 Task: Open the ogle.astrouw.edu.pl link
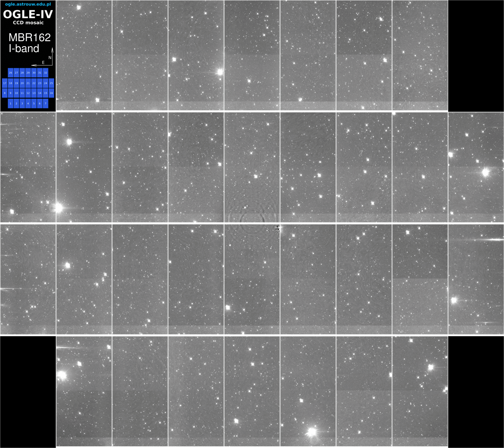(28, 4)
